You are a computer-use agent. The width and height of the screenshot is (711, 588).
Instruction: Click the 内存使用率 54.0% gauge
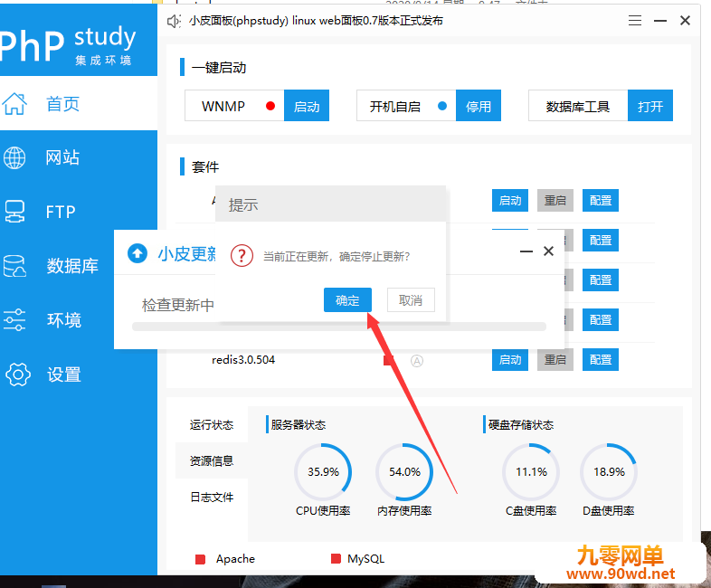(x=404, y=472)
